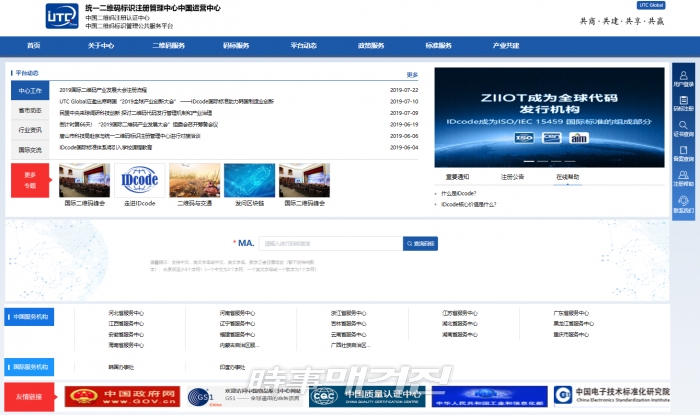The height and width of the screenshot is (415, 700).
Task: Click the ISO logo on banner
Action: pos(524,138)
